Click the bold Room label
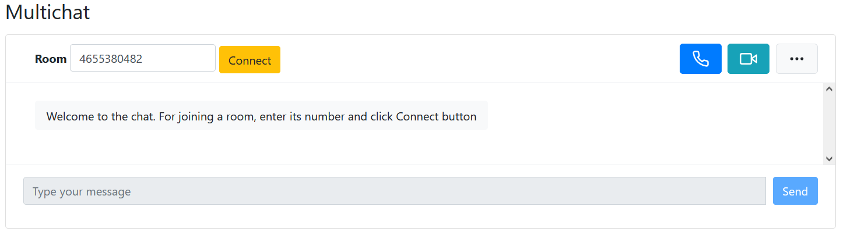868x249 pixels. tap(51, 59)
